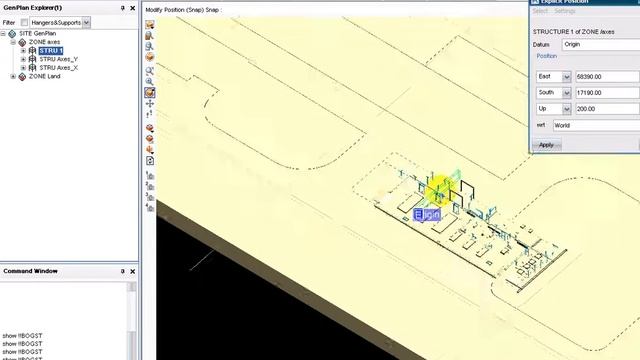Image resolution: width=640 pixels, height=360 pixels.
Task: Select STRU 1 in the explorer tree
Action: (51, 51)
